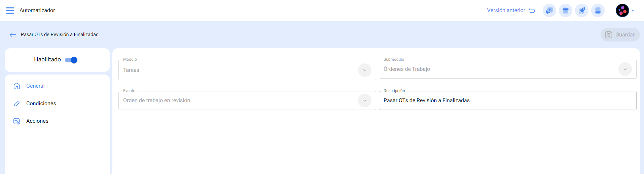Toggle the Habilitado switch off
Viewport: 644px width, 174px height.
tap(71, 60)
